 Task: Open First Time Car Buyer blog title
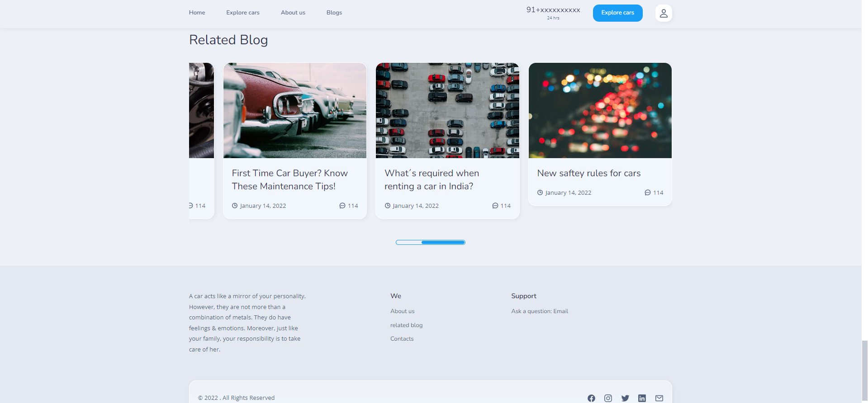click(x=289, y=180)
